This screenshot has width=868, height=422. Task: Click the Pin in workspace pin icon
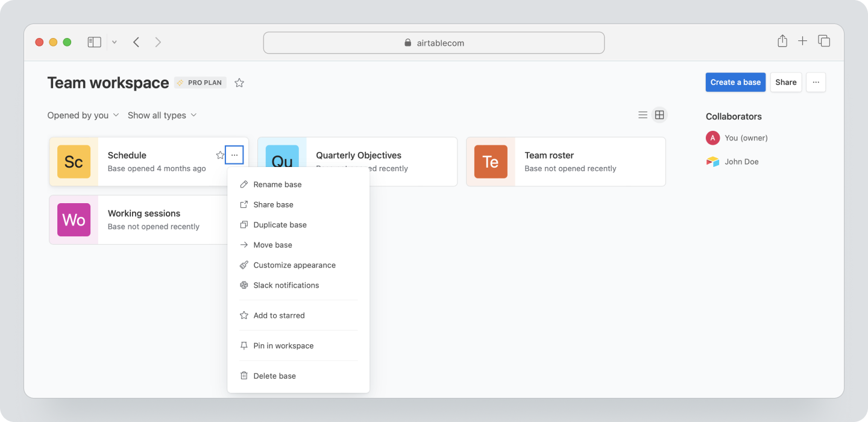point(244,345)
